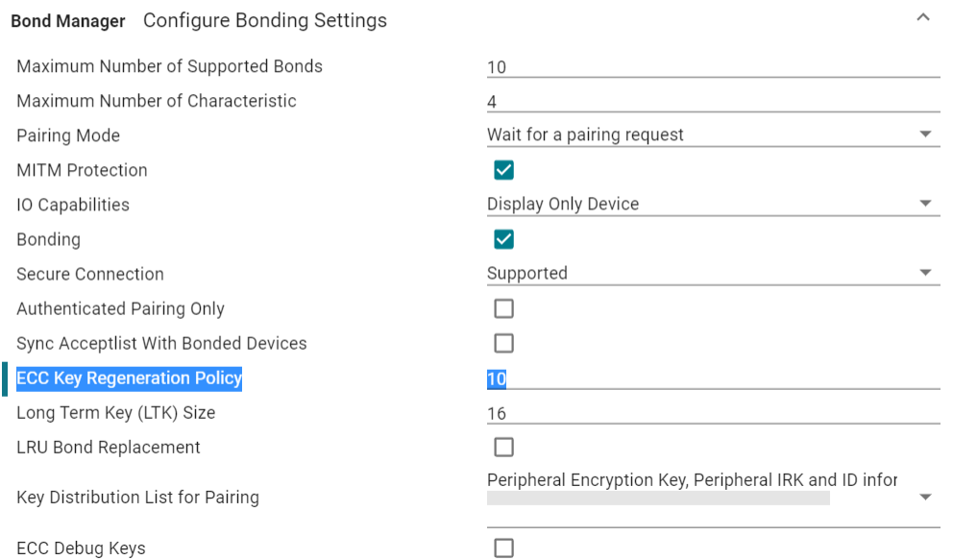Open the IO Capabilities dropdown
953x560 pixels.
coord(712,205)
